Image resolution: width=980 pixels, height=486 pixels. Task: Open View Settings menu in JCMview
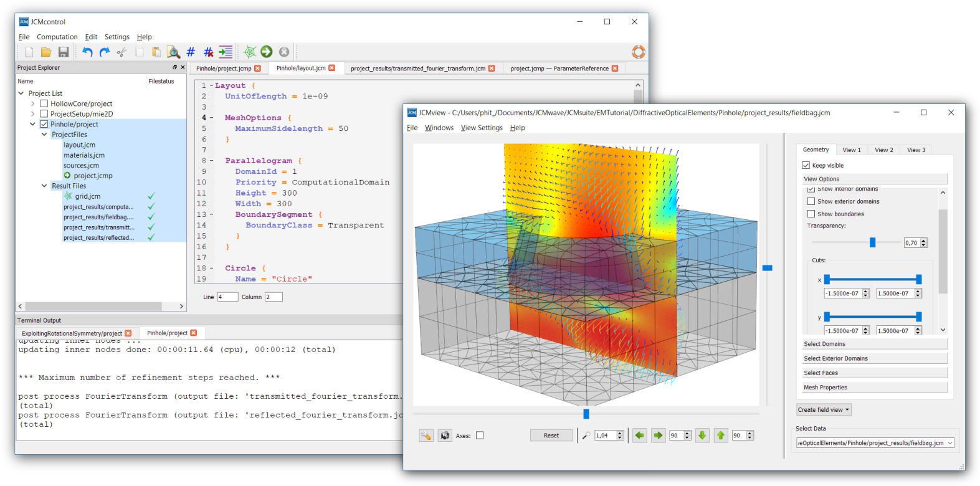pos(482,128)
